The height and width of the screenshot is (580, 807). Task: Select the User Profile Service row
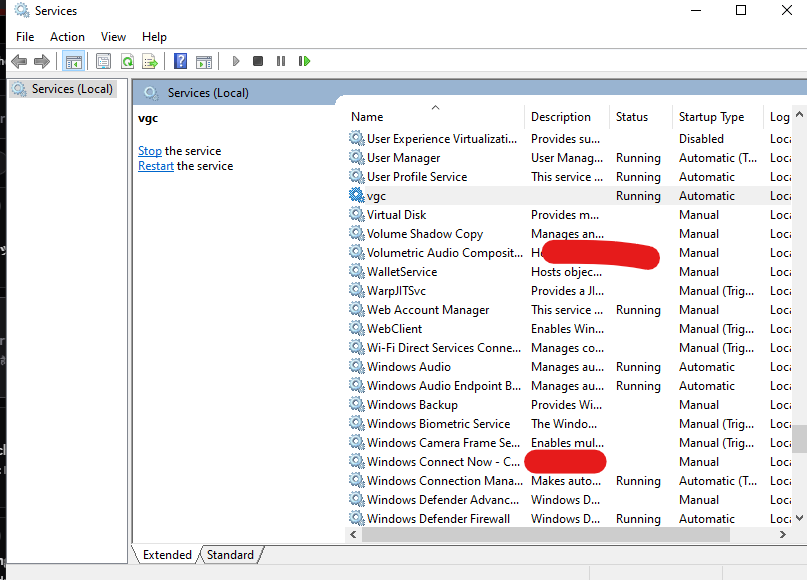click(x=570, y=177)
